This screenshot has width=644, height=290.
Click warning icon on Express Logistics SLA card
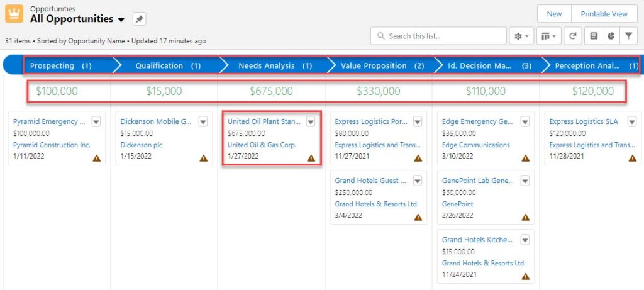(633, 158)
